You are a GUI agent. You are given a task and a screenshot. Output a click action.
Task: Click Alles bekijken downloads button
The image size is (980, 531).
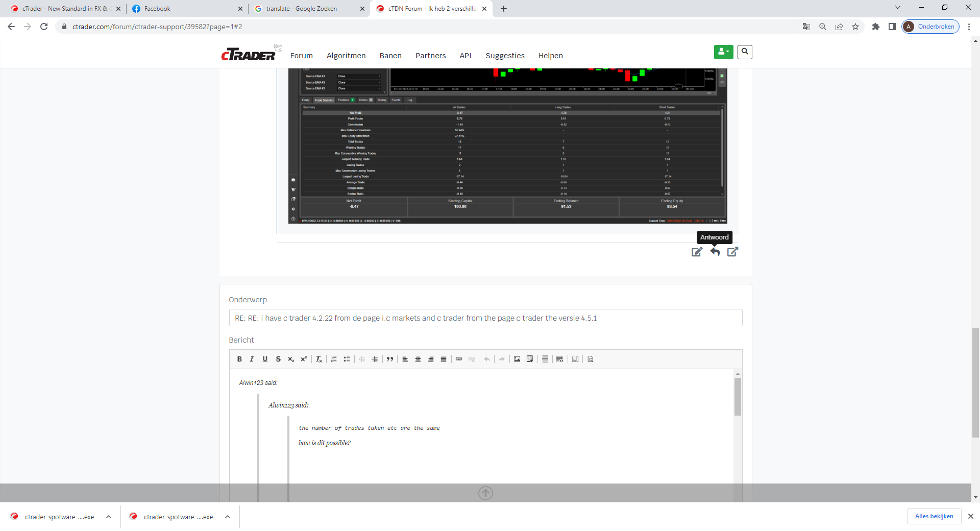pos(934,516)
